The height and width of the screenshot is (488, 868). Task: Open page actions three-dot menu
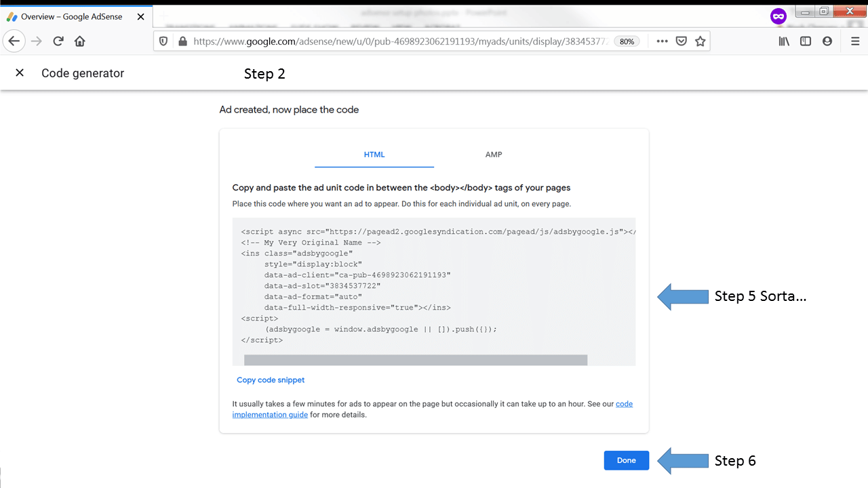tap(663, 41)
